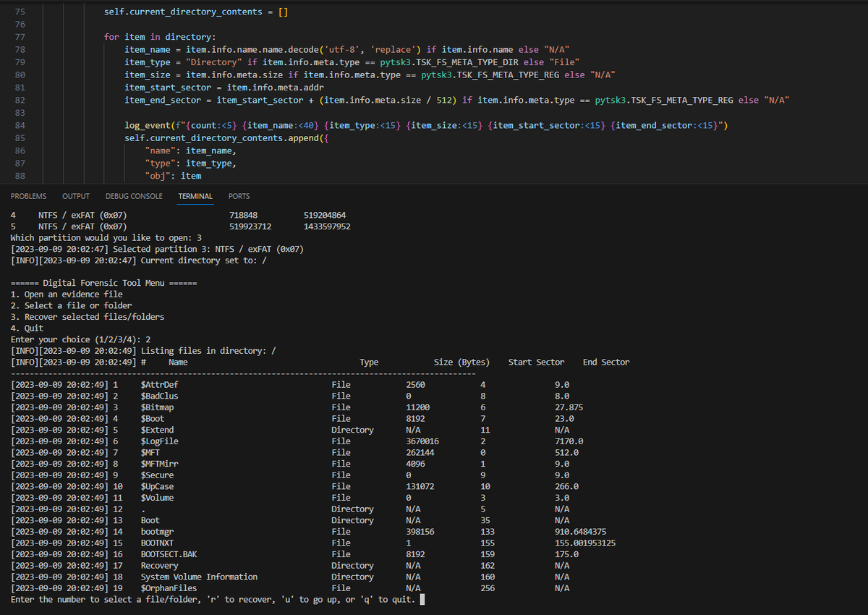868x615 pixels.
Task: Click the '4. Quit' menu line
Action: (27, 328)
